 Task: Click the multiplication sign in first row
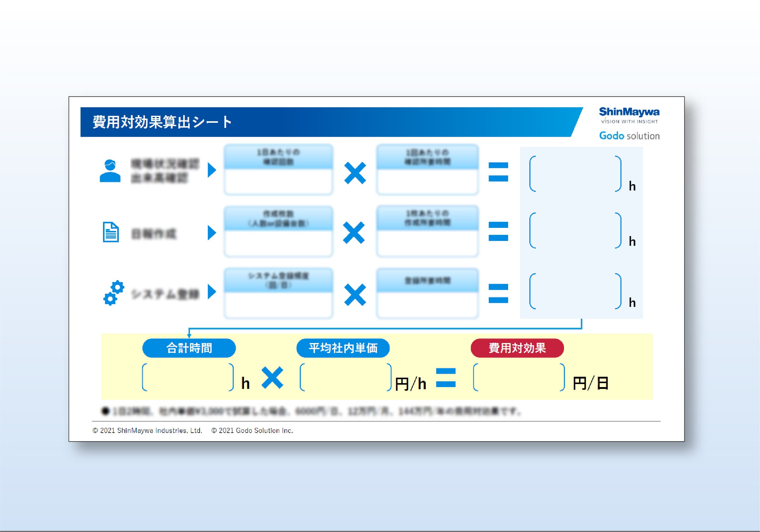click(355, 173)
